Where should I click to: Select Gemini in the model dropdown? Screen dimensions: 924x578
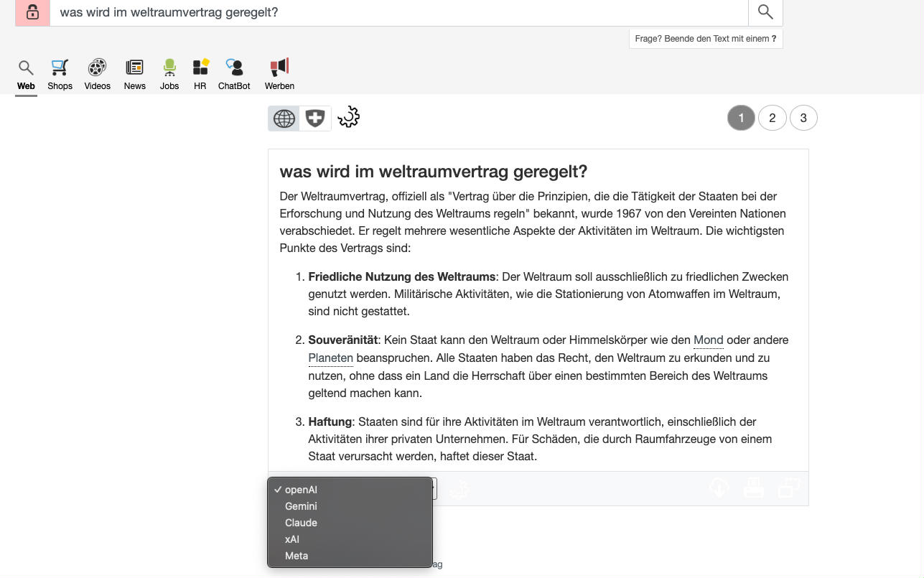(x=350, y=506)
